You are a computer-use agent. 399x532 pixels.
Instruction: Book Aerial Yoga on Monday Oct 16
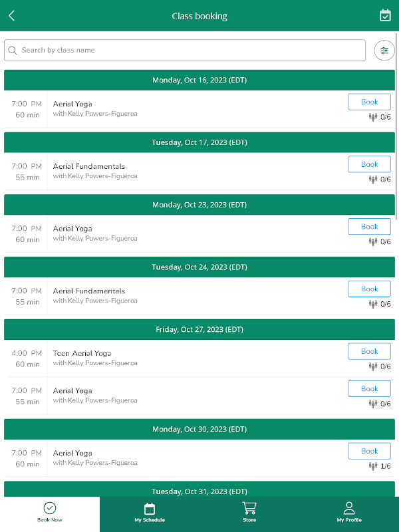369,102
